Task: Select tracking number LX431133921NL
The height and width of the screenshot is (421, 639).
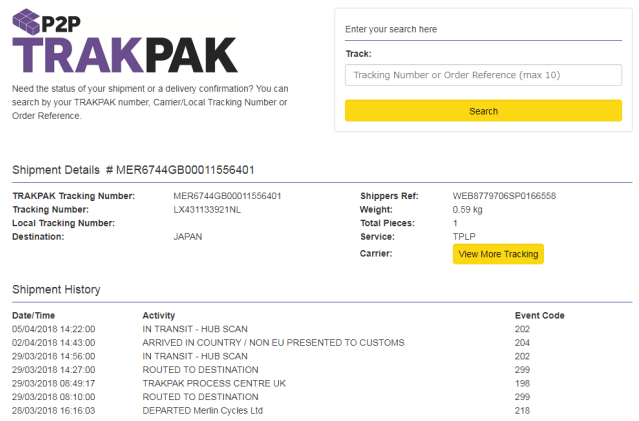Action: pyautogui.click(x=207, y=210)
